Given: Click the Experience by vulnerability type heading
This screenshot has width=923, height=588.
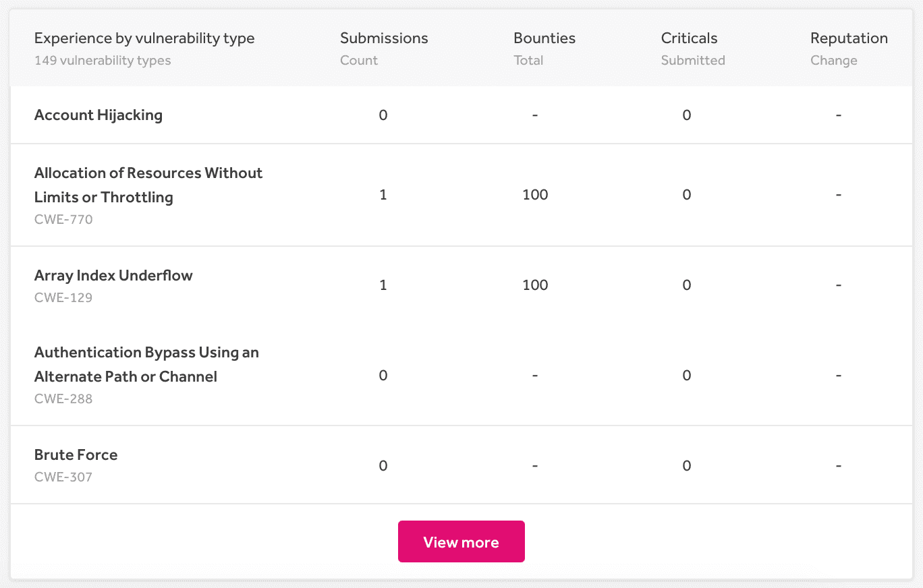Looking at the screenshot, I should (x=144, y=38).
